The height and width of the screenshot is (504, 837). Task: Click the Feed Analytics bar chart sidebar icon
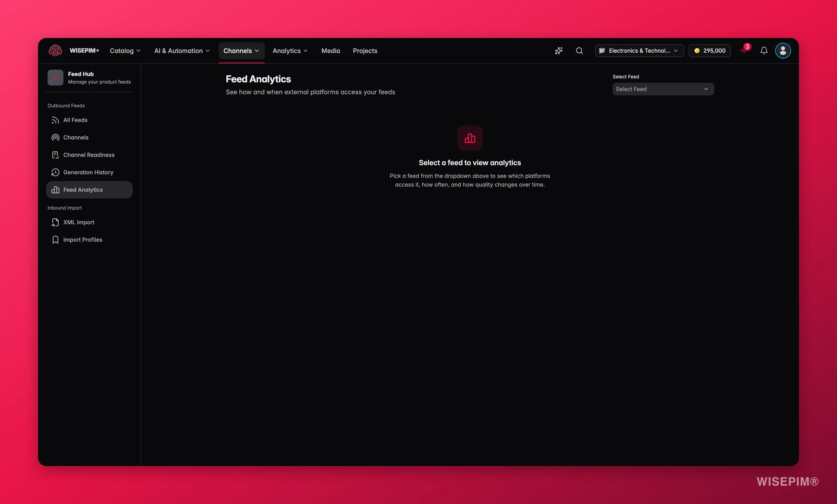coord(55,190)
